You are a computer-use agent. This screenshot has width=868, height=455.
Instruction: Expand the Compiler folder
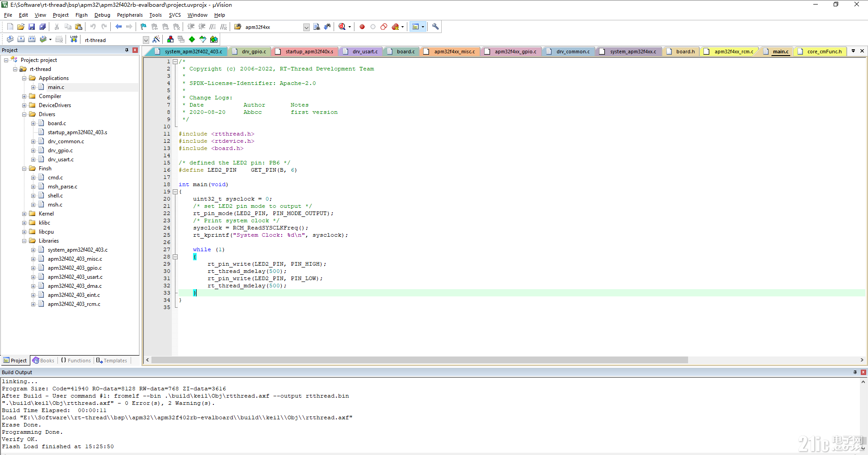(x=24, y=96)
